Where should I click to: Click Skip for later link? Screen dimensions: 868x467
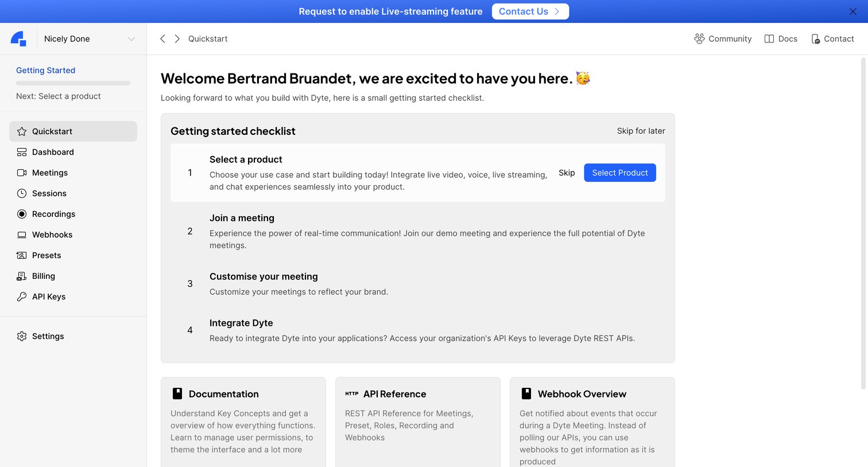click(641, 131)
